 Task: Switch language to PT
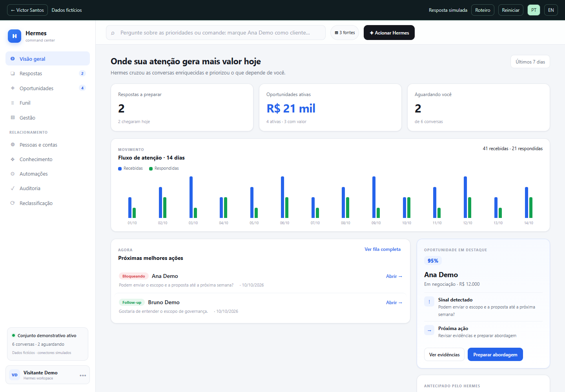534,10
